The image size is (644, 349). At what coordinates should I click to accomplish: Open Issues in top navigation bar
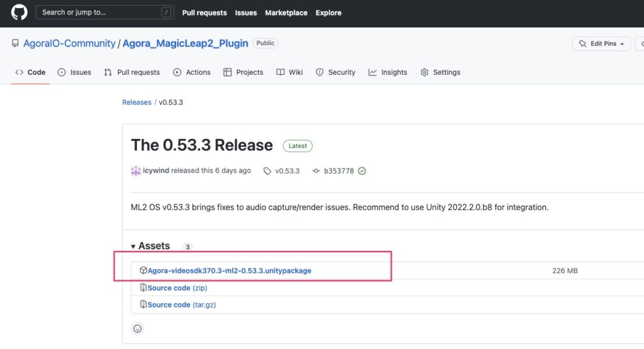[x=246, y=13]
